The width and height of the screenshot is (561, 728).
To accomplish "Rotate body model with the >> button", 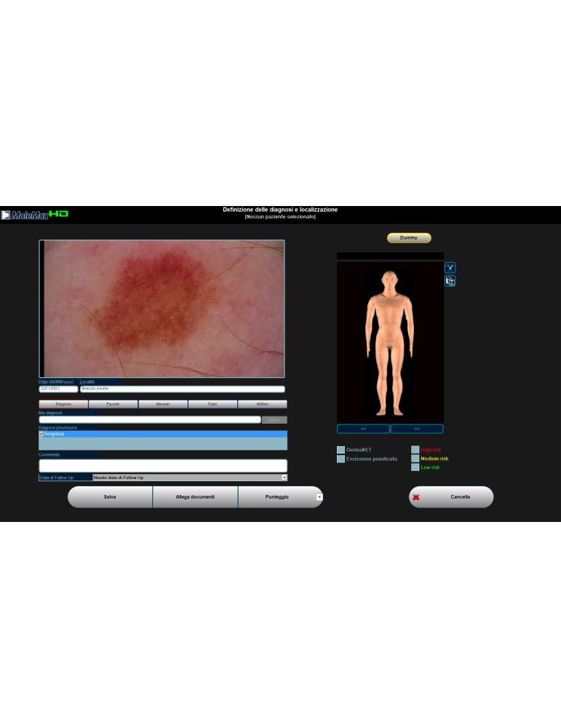I will (x=417, y=429).
